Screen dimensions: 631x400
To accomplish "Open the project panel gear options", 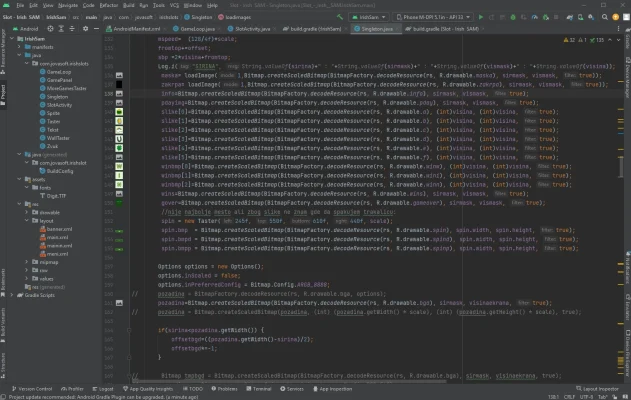I will click(85, 29).
